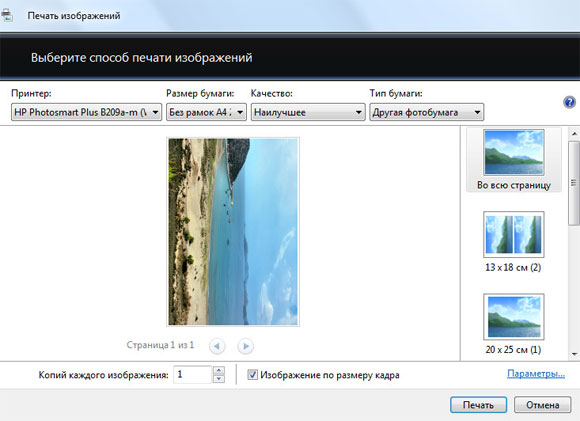Click the Печать button

click(478, 405)
